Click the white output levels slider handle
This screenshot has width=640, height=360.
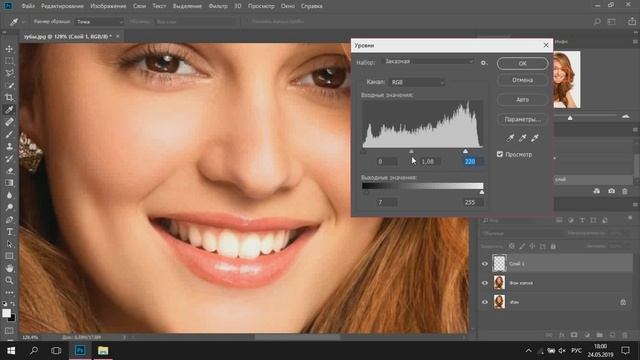(x=482, y=192)
